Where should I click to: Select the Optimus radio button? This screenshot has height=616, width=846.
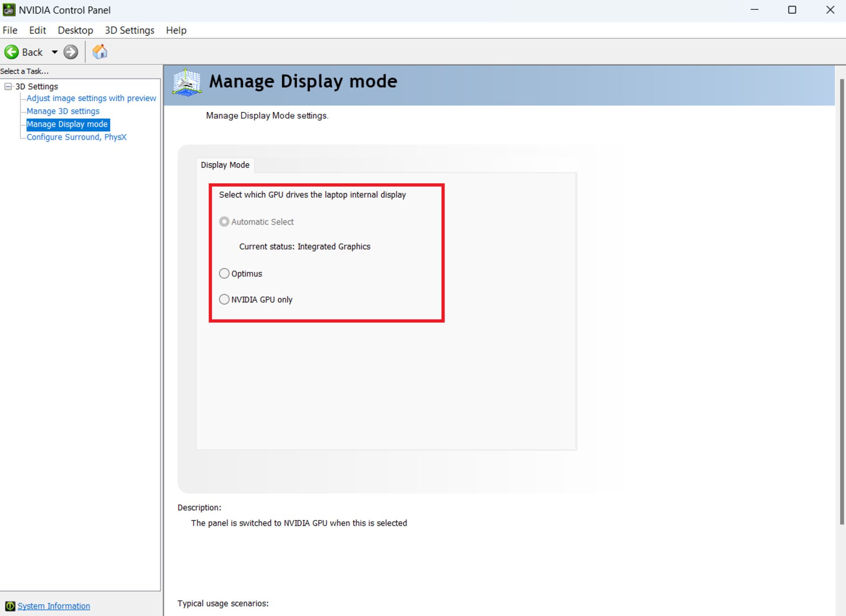[224, 273]
